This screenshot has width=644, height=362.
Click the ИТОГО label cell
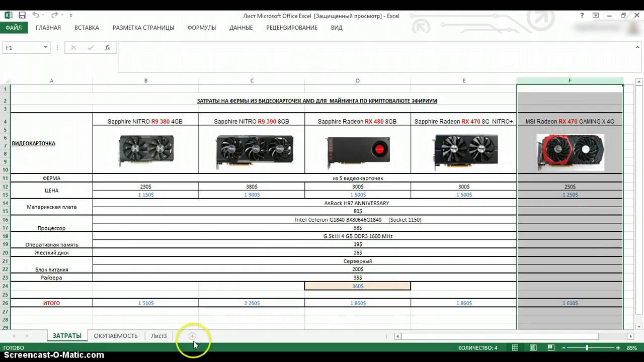click(51, 303)
